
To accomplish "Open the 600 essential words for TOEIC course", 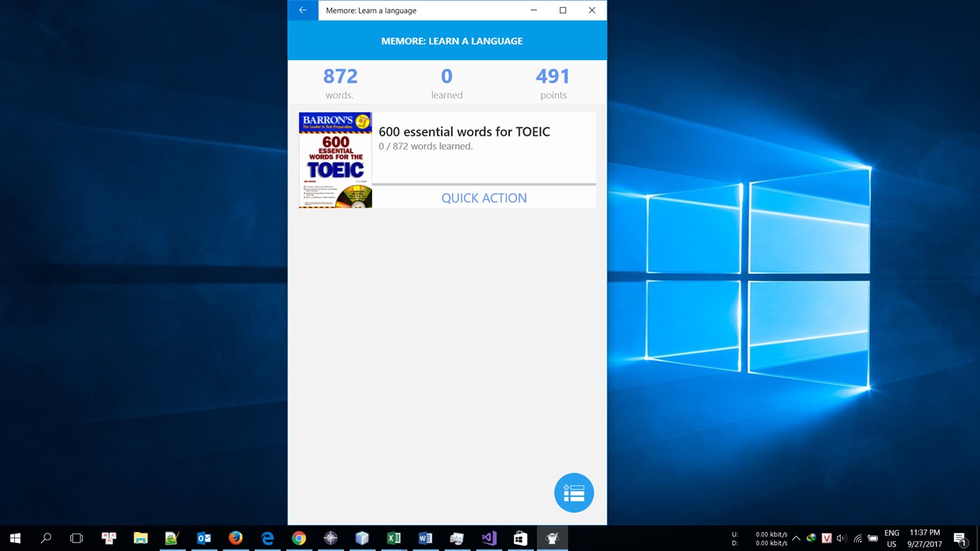I will click(464, 132).
